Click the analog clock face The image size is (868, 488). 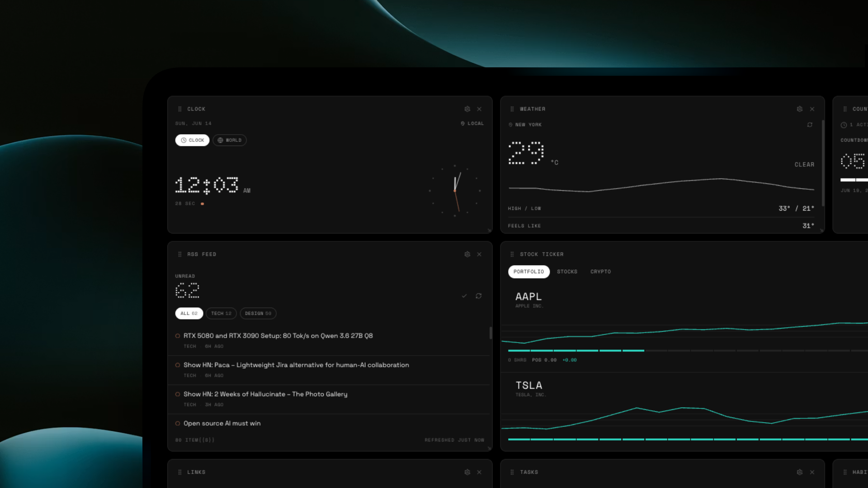pos(455,191)
